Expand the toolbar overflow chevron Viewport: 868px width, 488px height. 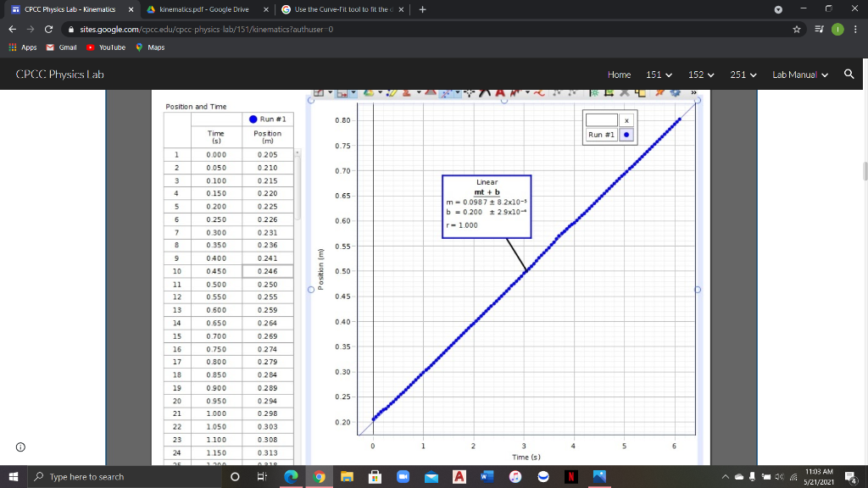(x=693, y=91)
